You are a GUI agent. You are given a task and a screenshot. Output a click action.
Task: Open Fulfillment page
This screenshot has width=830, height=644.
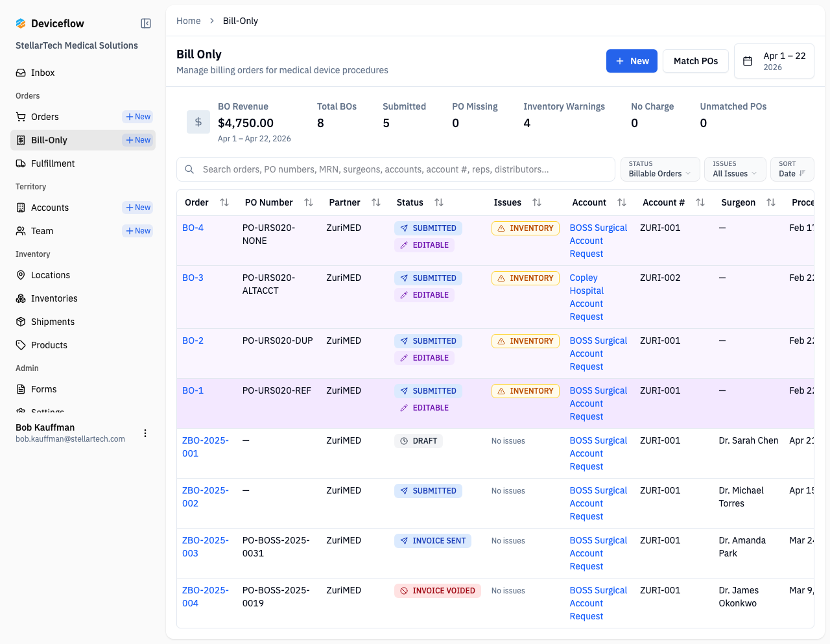click(83, 163)
